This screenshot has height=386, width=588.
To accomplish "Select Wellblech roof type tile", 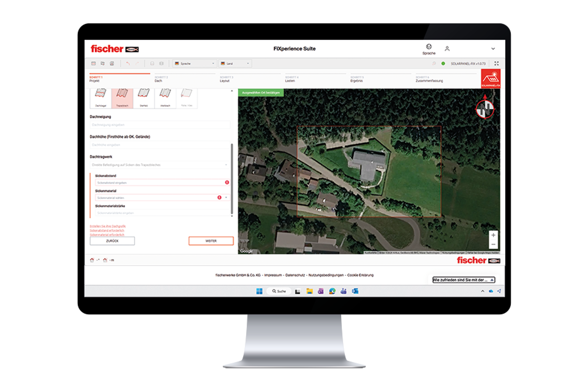I will [x=165, y=98].
